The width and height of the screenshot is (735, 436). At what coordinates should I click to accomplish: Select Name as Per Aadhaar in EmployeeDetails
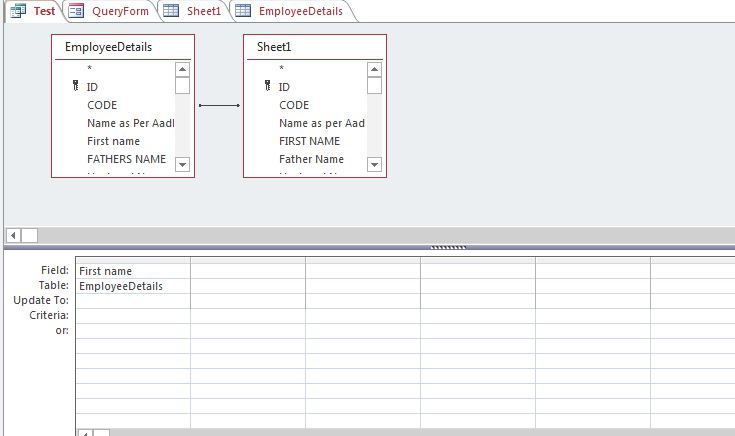[131, 123]
